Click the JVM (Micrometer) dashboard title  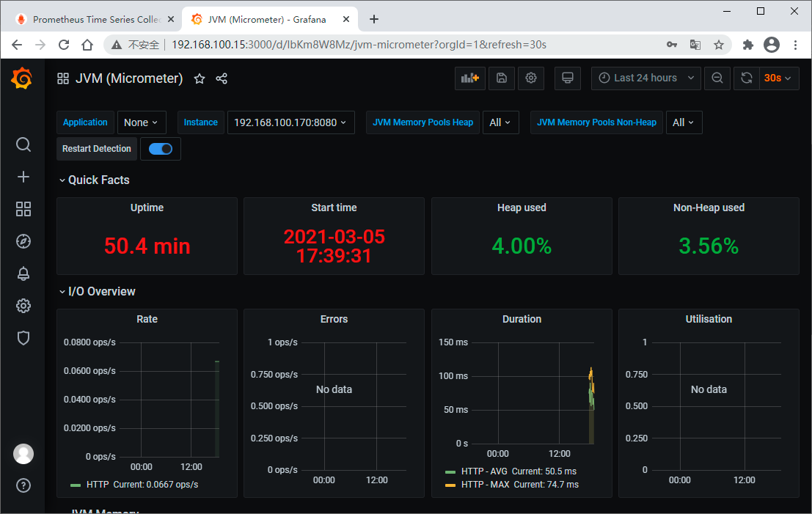(x=129, y=78)
